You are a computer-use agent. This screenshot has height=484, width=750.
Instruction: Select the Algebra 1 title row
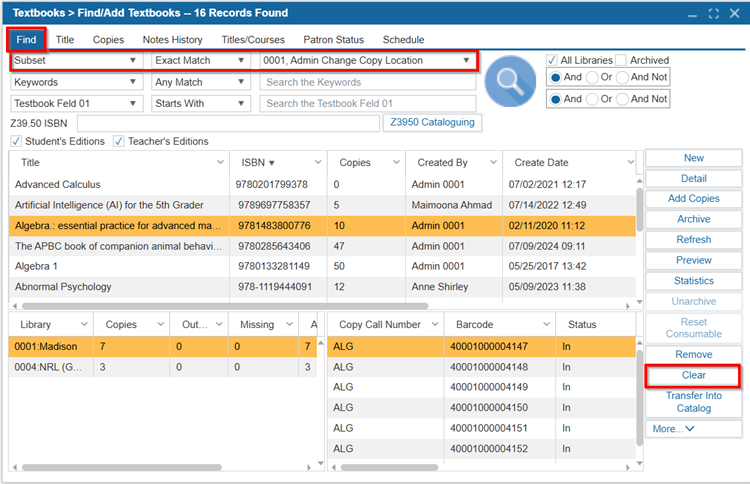pyautogui.click(x=322, y=266)
